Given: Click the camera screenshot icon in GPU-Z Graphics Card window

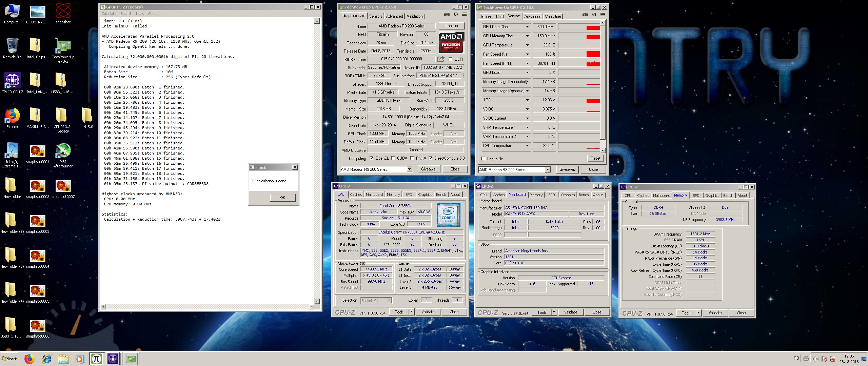Looking at the screenshot, I should point(447,15).
